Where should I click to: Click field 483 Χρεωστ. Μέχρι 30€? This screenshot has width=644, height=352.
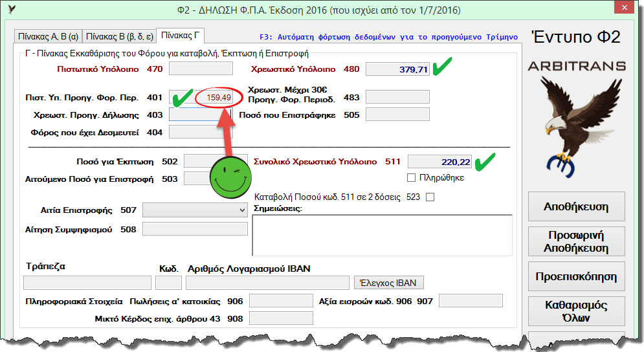click(397, 97)
